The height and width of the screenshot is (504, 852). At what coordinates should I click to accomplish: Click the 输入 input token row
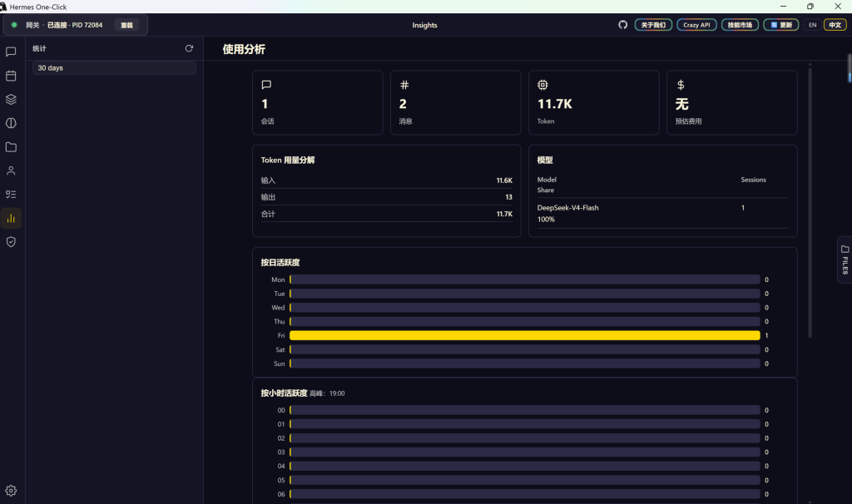click(x=386, y=180)
